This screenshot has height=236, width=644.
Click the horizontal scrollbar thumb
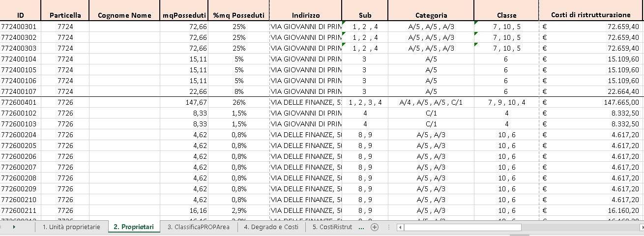pyautogui.click(x=463, y=227)
